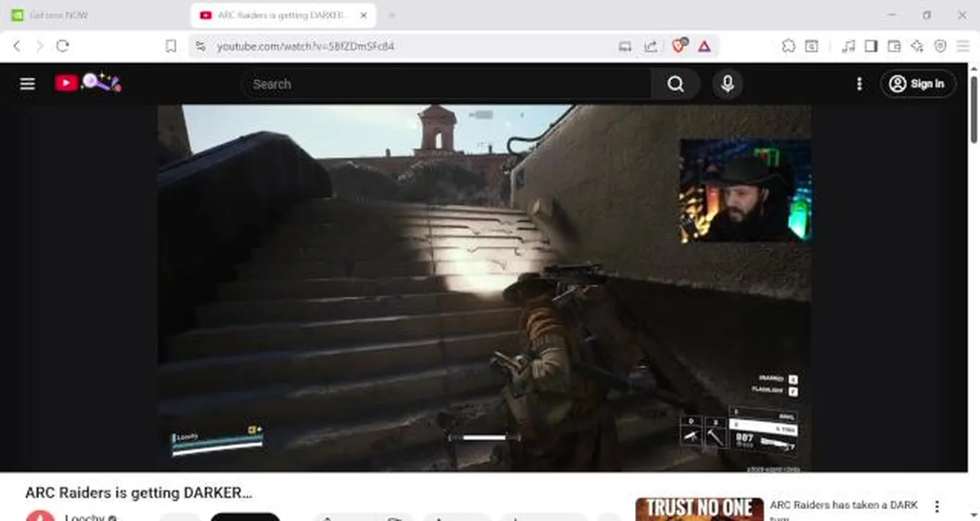Viewport: 980px width, 521px height.
Task: Open the Brave Wallet icon
Action: [x=894, y=46]
